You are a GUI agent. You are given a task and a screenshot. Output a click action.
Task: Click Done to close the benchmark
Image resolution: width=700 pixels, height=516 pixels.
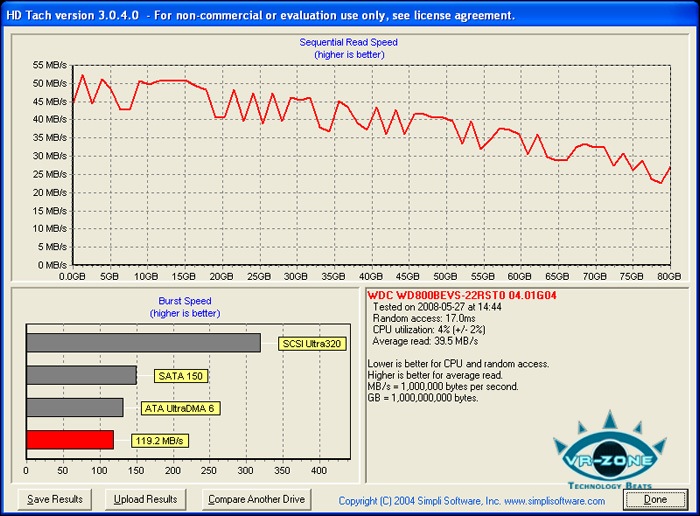click(x=655, y=499)
